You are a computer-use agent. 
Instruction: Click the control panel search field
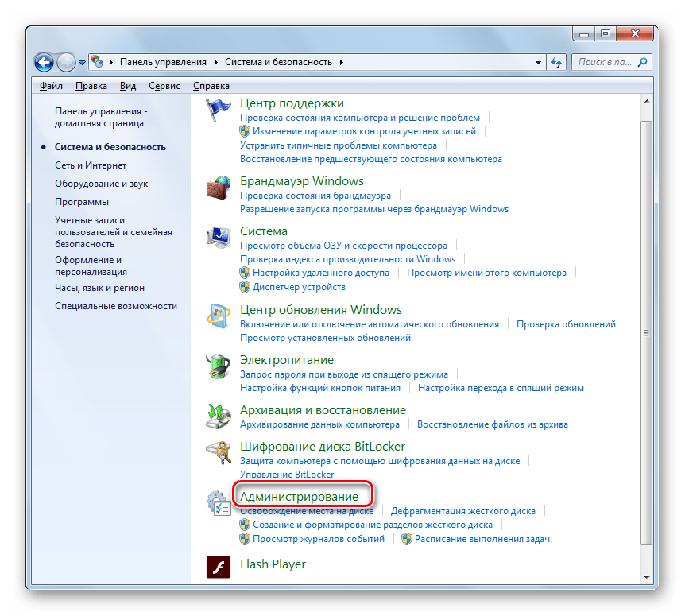(x=604, y=62)
